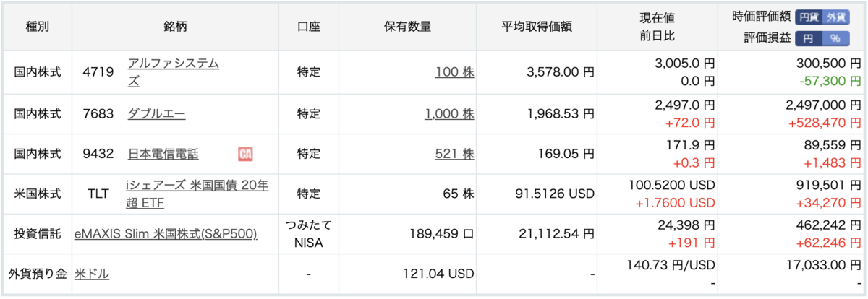This screenshot has width=868, height=299.
Task: Click the 保有数量 column header
Action: point(407,27)
